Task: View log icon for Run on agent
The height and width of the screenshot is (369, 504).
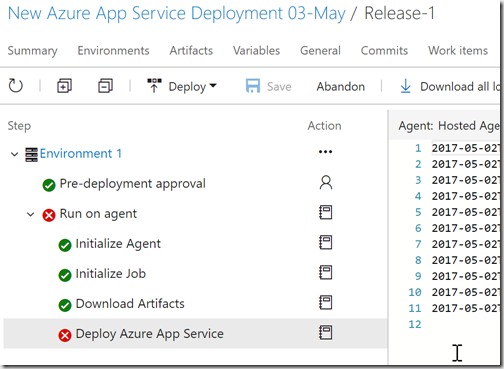Action: point(326,212)
